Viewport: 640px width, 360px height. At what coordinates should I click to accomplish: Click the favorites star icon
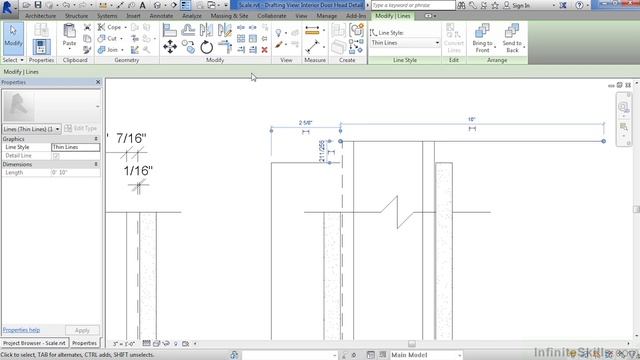click(x=495, y=5)
